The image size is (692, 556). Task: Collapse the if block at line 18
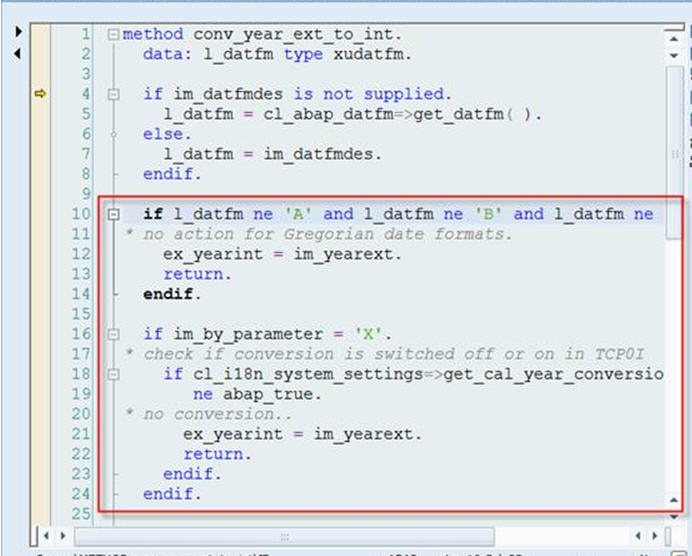tap(113, 375)
